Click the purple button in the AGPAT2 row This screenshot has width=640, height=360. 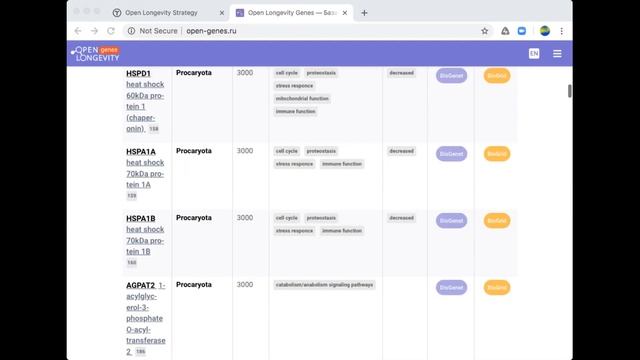coord(451,287)
